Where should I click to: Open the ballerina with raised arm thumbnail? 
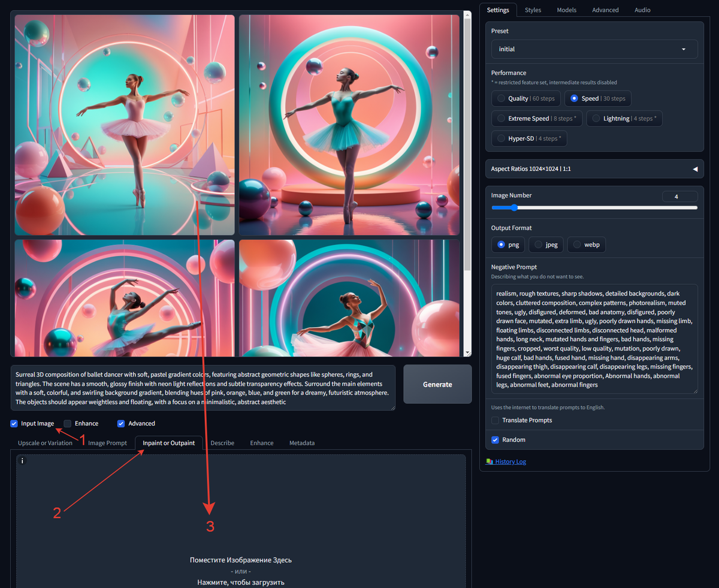(x=349, y=298)
